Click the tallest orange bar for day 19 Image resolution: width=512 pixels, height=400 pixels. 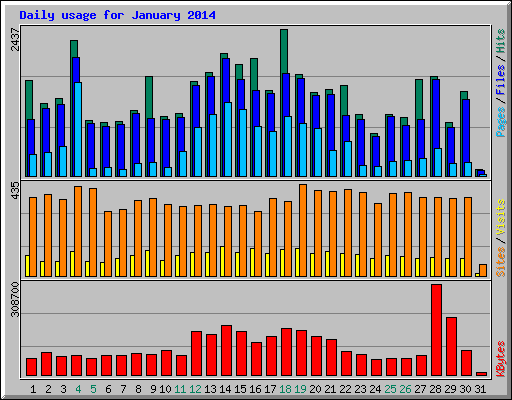click(x=303, y=230)
